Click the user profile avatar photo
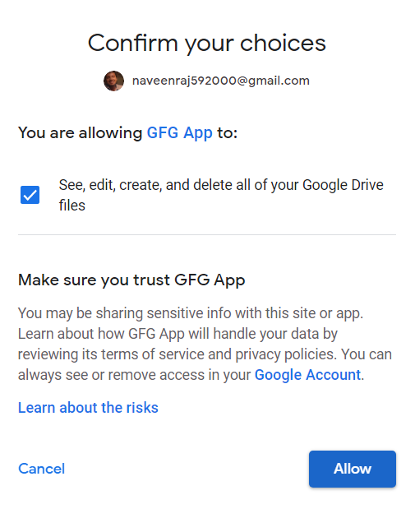The width and height of the screenshot is (415, 532). coord(113,81)
